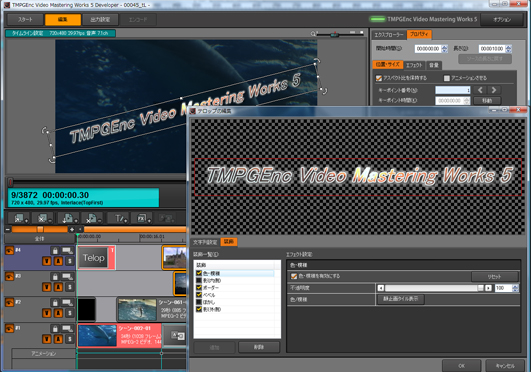The width and height of the screenshot is (531, 372).
Task: Go to previous keypoint arrow
Action: pos(480,90)
